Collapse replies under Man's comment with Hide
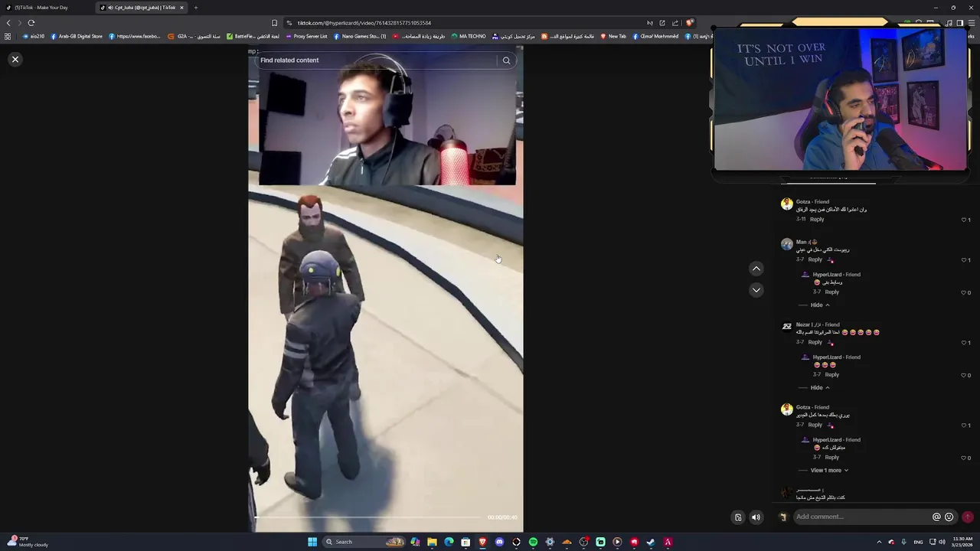This screenshot has height=551, width=980. (820, 305)
